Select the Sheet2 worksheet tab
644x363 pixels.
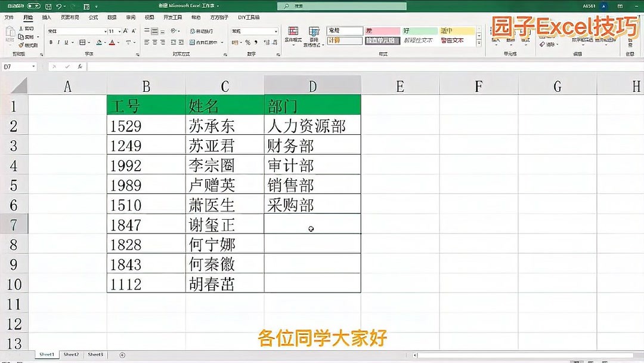(x=70, y=354)
